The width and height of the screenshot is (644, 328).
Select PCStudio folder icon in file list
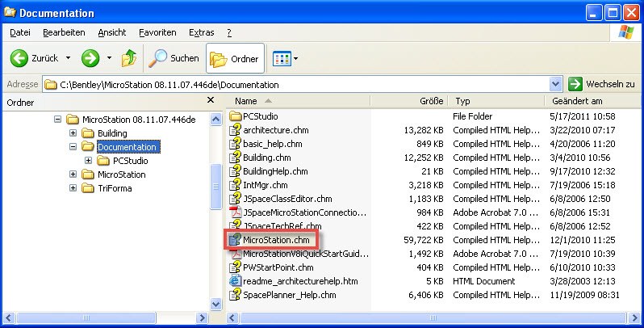(236, 116)
